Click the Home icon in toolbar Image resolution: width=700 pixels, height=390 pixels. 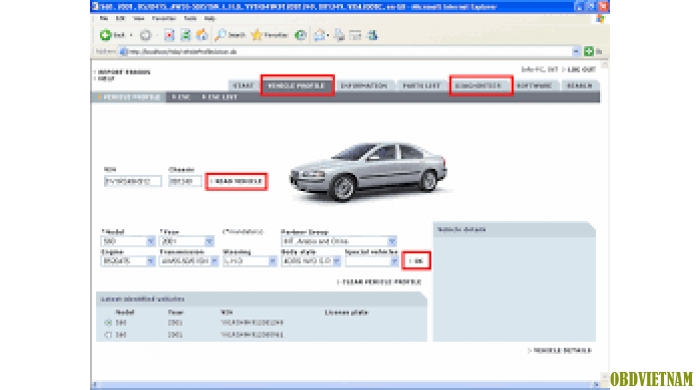click(202, 35)
